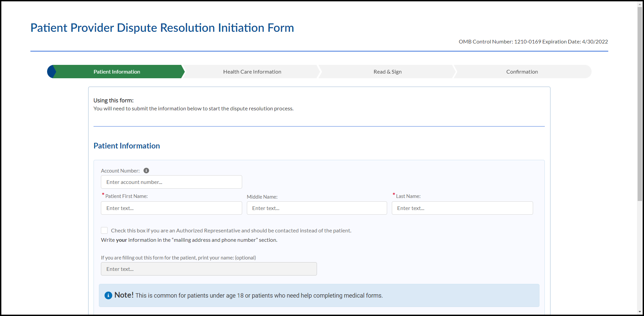The height and width of the screenshot is (316, 644).
Task: Check the Authorized Representative checkbox
Action: (x=104, y=230)
